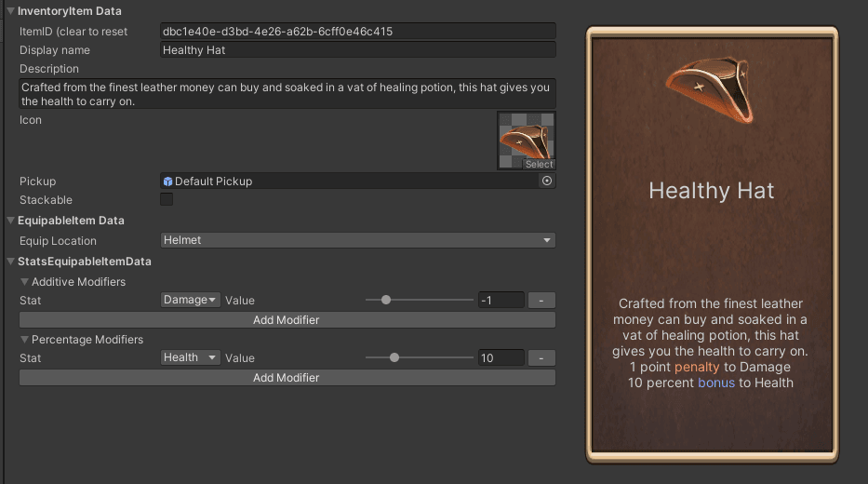Collapse the Additive Modifiers foldout
This screenshot has height=484, width=868.
tap(24, 282)
